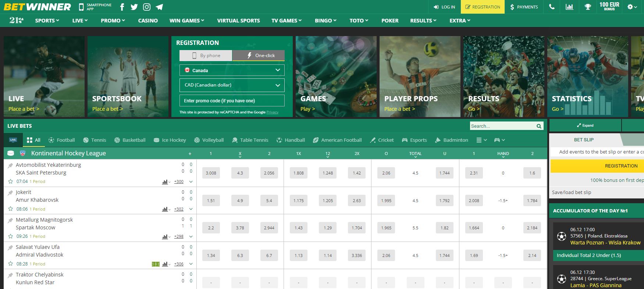The width and height of the screenshot is (644, 289).
Task: Open the Casino menu item
Action: coord(148,21)
